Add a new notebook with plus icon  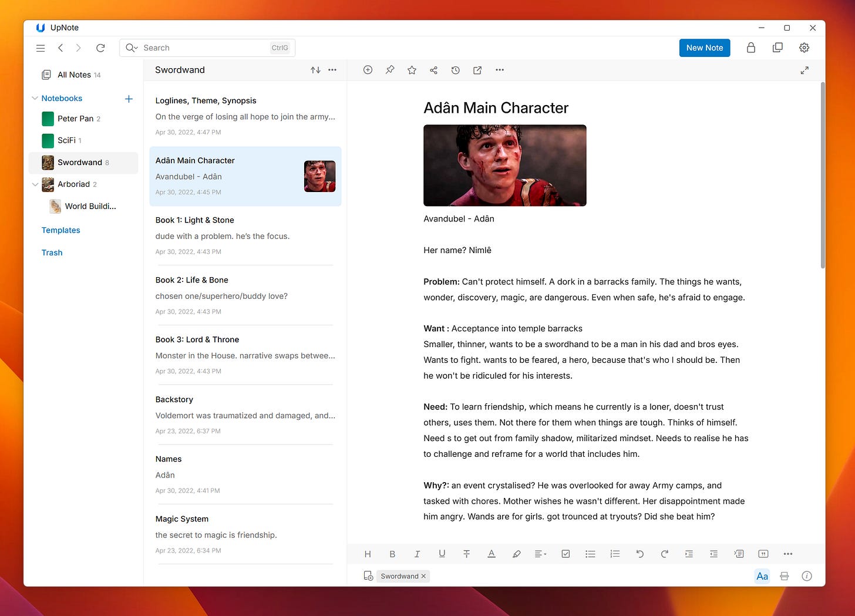pyautogui.click(x=129, y=99)
